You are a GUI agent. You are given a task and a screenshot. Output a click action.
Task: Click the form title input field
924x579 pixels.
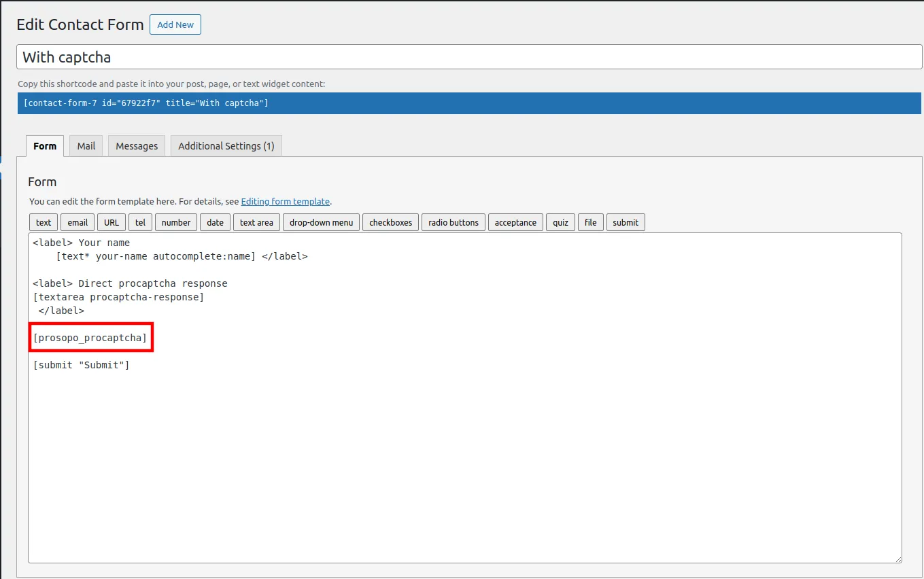[468, 57]
